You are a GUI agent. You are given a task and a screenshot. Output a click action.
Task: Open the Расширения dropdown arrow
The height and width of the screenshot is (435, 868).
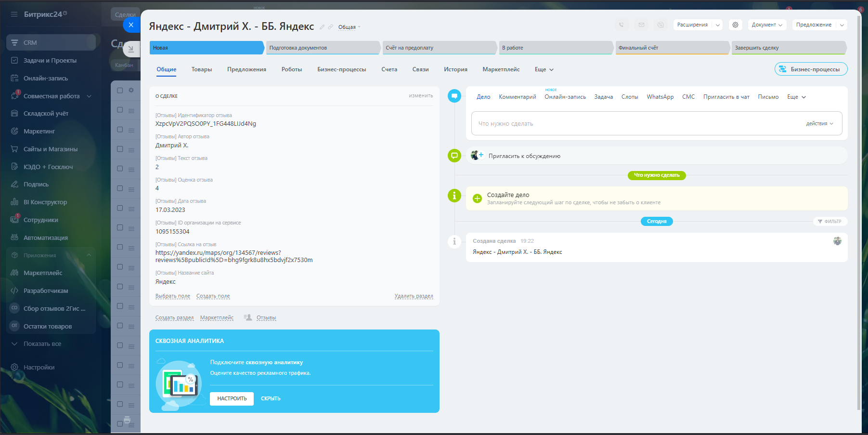click(718, 25)
